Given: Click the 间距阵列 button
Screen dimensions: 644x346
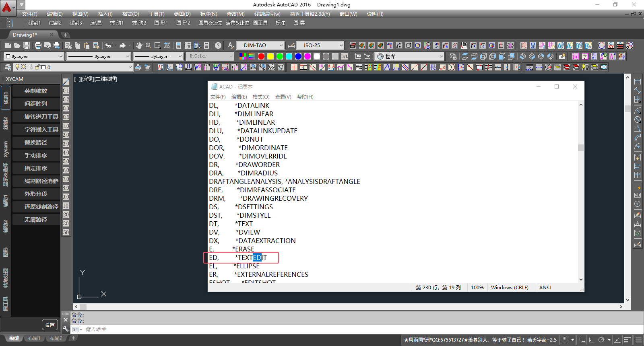Looking at the screenshot, I should click(36, 104).
